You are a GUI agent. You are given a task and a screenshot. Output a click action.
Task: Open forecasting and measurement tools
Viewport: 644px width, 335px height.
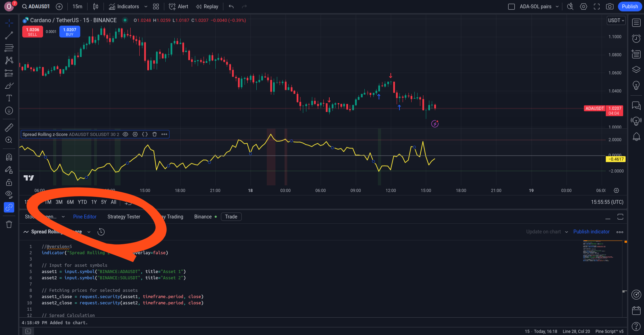click(9, 73)
